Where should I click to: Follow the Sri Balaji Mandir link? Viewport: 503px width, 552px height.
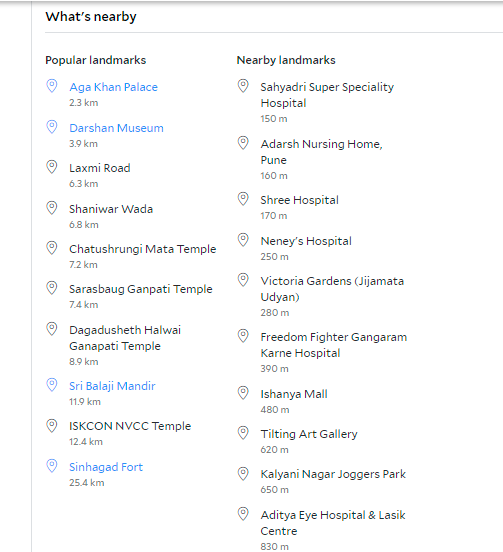click(x=112, y=386)
